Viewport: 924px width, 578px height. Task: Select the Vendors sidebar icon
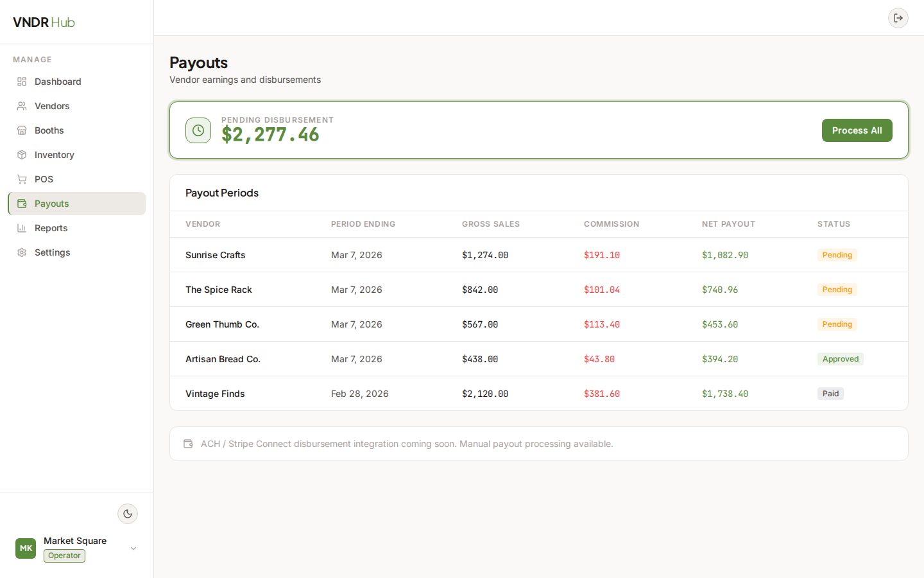[x=22, y=106]
